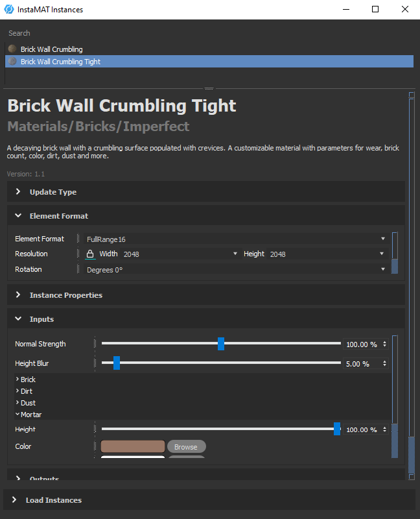Image resolution: width=420 pixels, height=519 pixels.
Task: Toggle the resolution aspect lock icon
Action: [x=90, y=254]
